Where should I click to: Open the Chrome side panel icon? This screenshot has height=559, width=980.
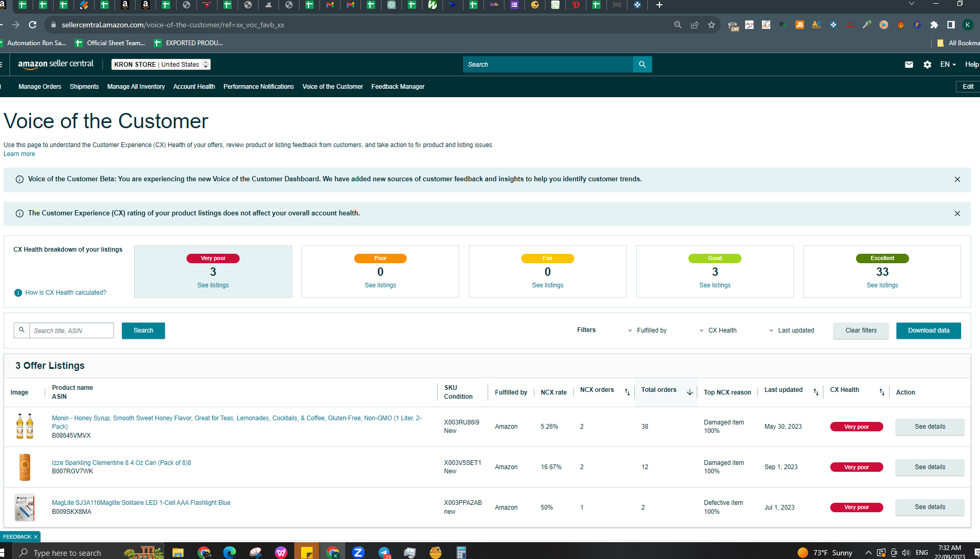point(951,25)
